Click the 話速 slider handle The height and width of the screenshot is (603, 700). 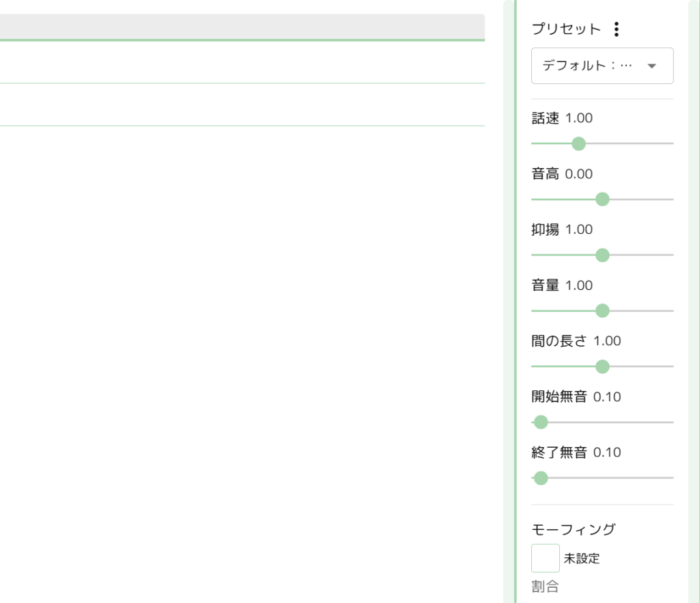(x=578, y=144)
